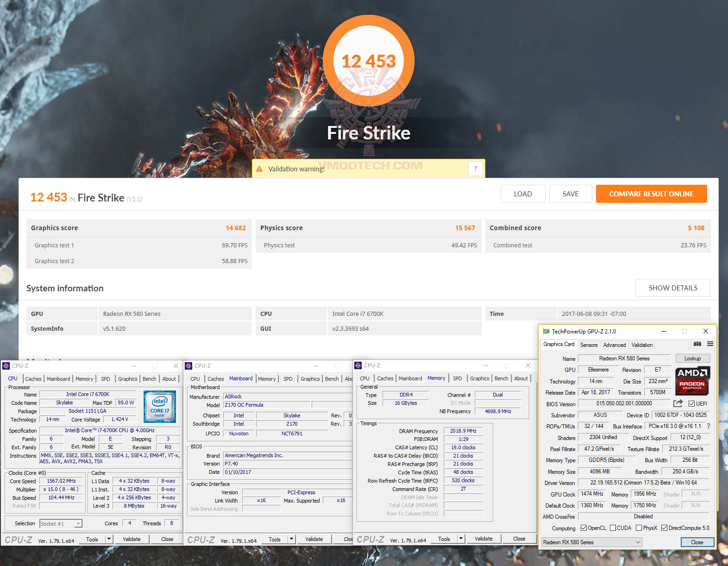728x566 pixels.
Task: Select the Graphics Card tab in GPU-Z
Action: [x=559, y=344]
